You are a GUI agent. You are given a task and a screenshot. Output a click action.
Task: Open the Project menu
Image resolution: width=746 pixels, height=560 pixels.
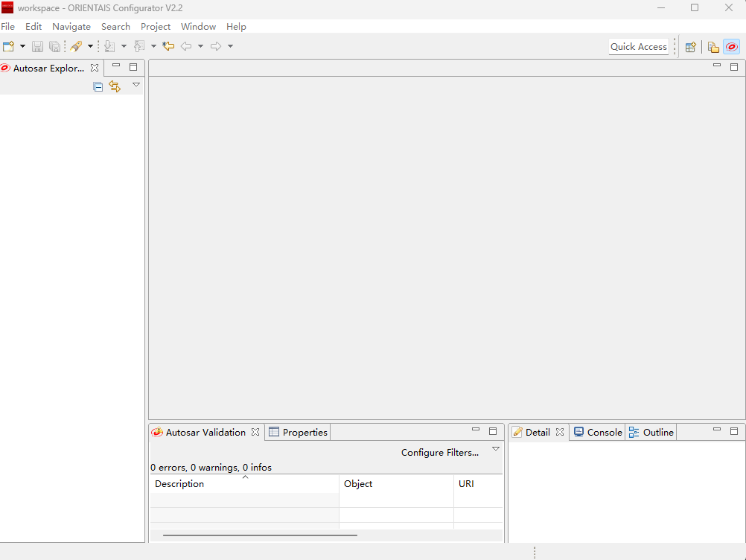(x=156, y=26)
